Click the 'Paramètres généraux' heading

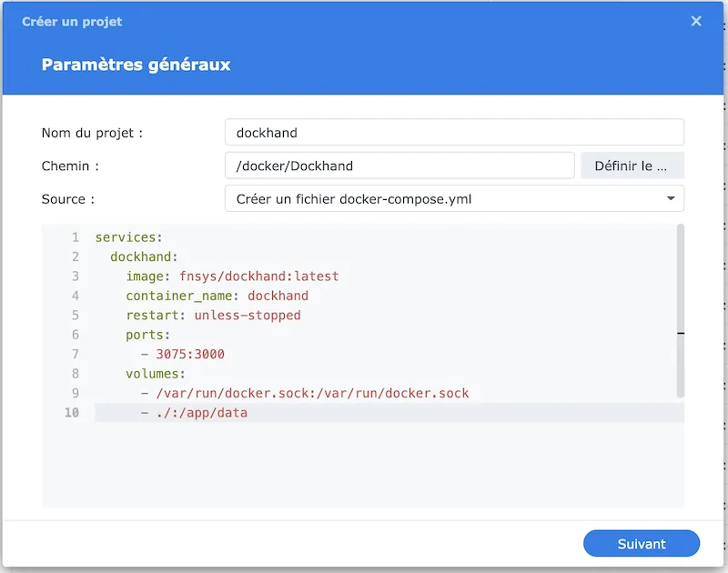(x=136, y=64)
